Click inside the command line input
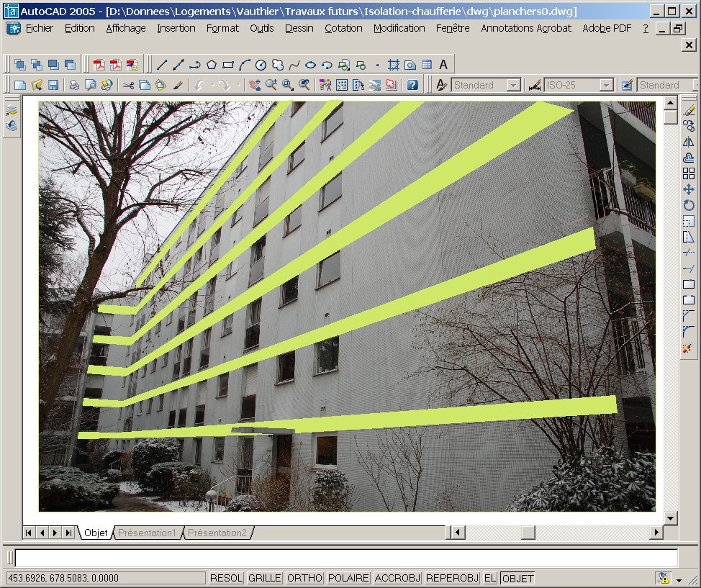This screenshot has height=588, width=701. point(346,558)
